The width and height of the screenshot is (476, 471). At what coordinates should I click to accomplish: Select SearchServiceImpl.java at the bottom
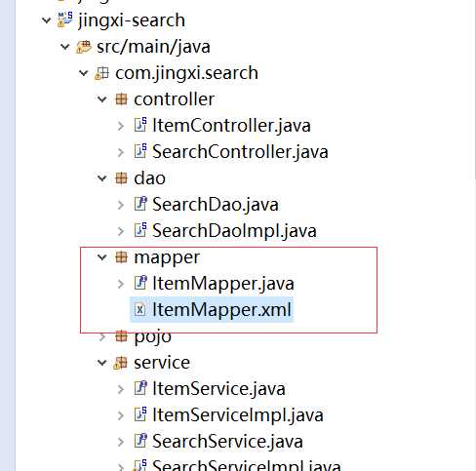point(247,465)
